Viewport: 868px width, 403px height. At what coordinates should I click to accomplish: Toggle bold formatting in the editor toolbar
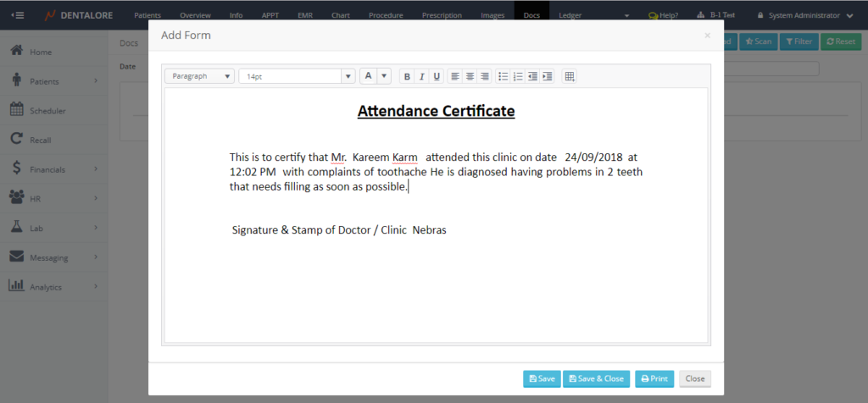pyautogui.click(x=407, y=76)
